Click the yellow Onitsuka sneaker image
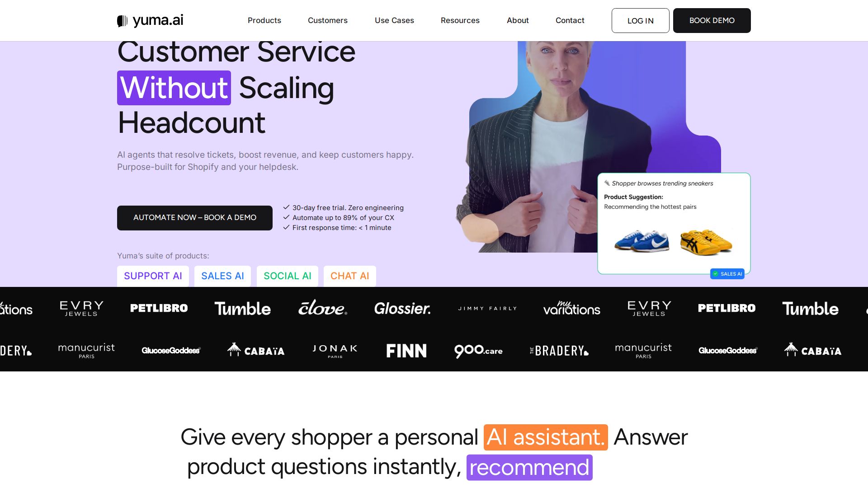The image size is (868, 488). click(x=706, y=241)
